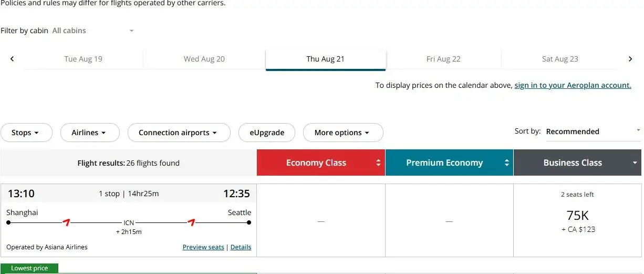Toggle the eUpgrade filter

click(x=267, y=133)
